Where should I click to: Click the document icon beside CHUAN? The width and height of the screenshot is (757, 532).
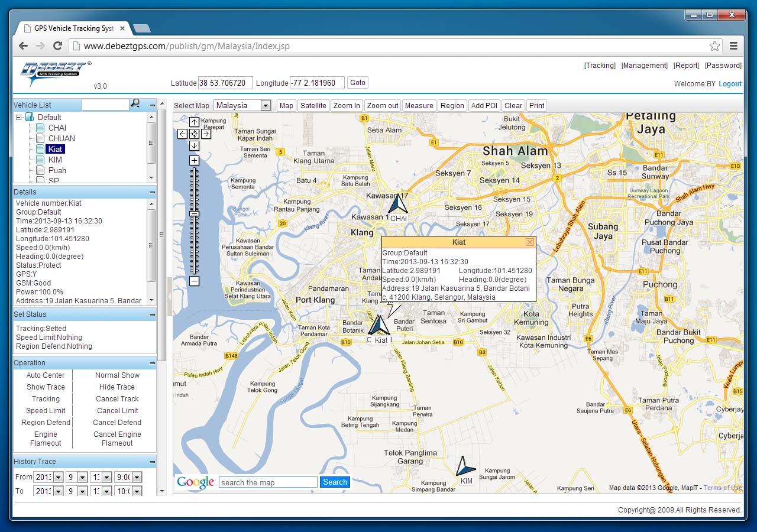pyautogui.click(x=40, y=138)
